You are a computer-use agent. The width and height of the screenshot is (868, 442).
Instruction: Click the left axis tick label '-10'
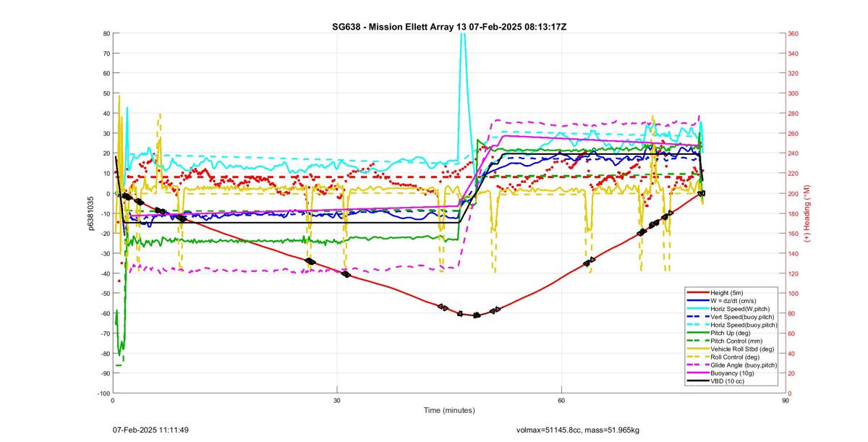coord(104,213)
